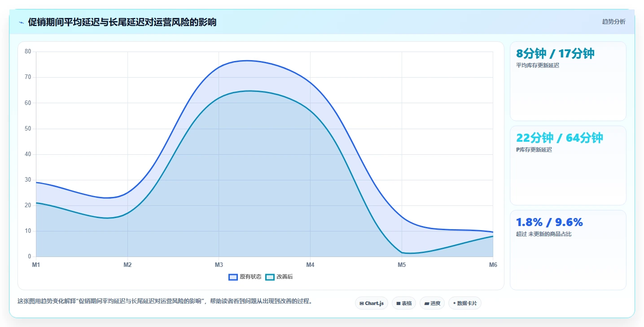Click the M4 x-axis label

310,265
